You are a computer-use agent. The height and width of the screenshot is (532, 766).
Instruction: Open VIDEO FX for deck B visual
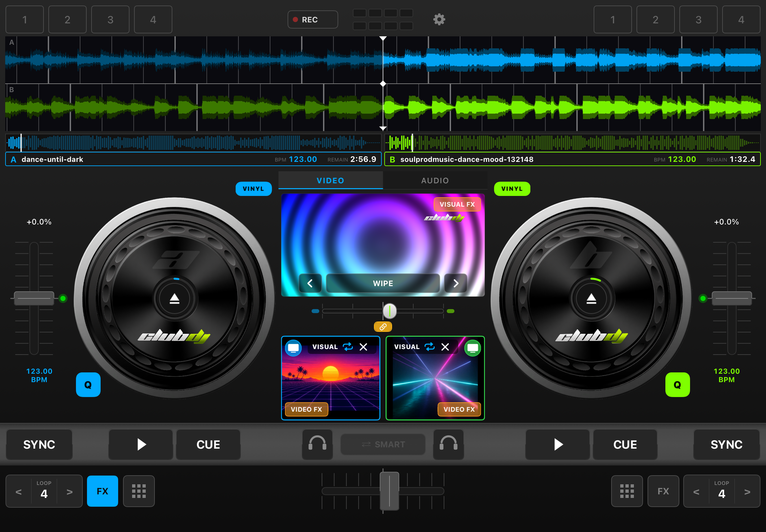pyautogui.click(x=459, y=409)
